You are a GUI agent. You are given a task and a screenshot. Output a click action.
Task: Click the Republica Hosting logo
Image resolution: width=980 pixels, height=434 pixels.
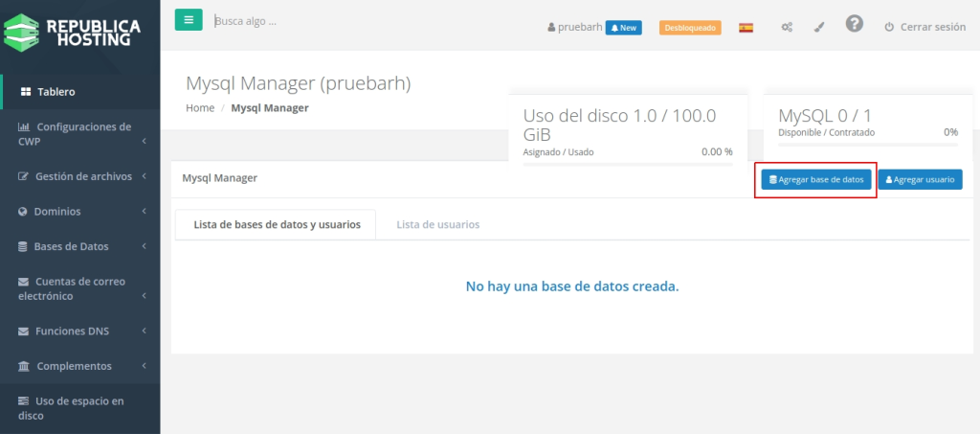(x=72, y=33)
